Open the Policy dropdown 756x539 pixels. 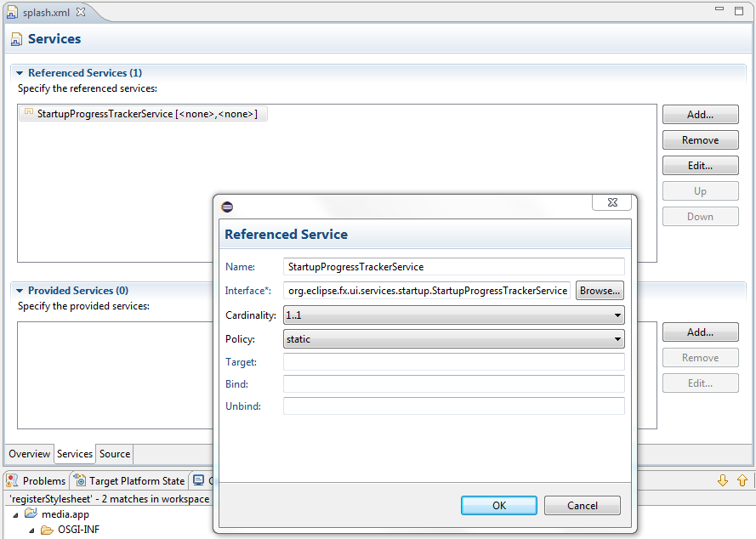[x=454, y=339]
